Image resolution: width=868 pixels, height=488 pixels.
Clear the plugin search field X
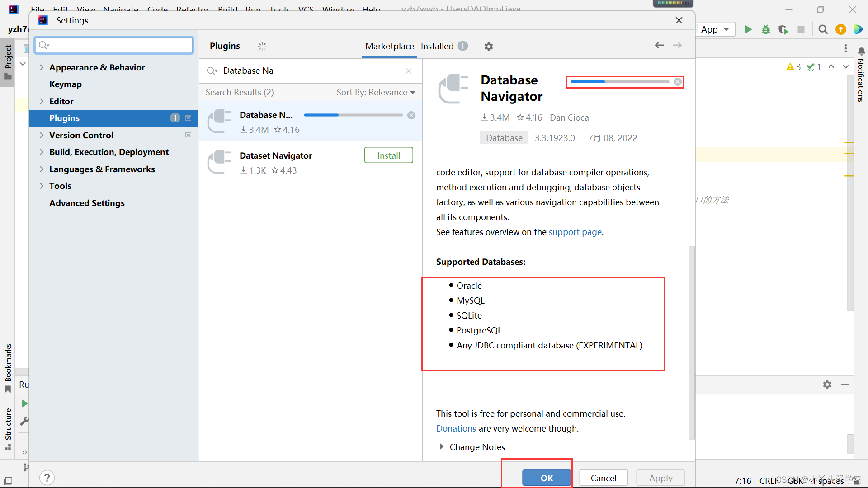[409, 71]
